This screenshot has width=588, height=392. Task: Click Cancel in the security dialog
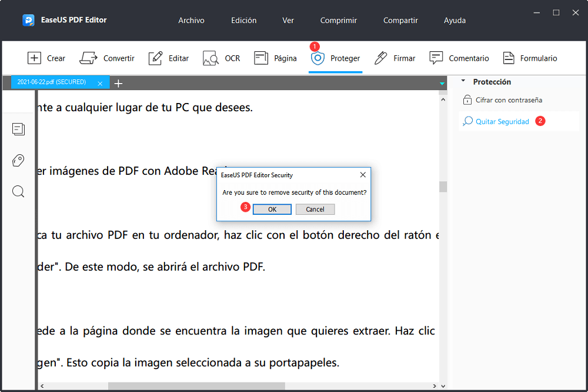tap(315, 209)
